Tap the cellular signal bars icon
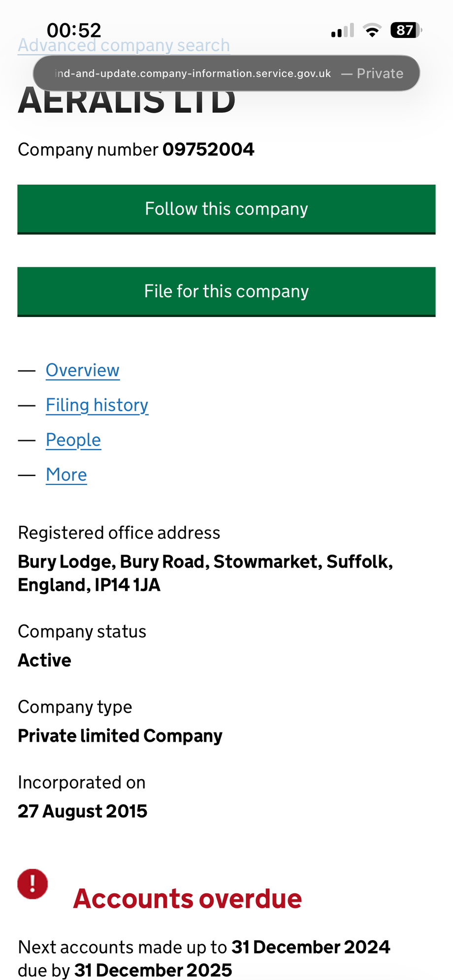The height and width of the screenshot is (980, 453). 342,31
